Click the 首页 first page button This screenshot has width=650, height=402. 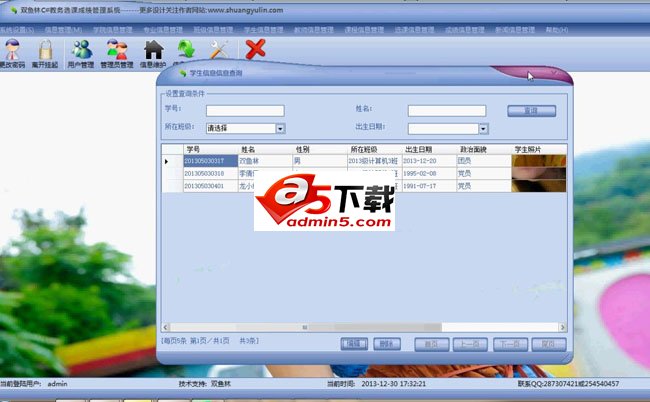click(x=432, y=344)
